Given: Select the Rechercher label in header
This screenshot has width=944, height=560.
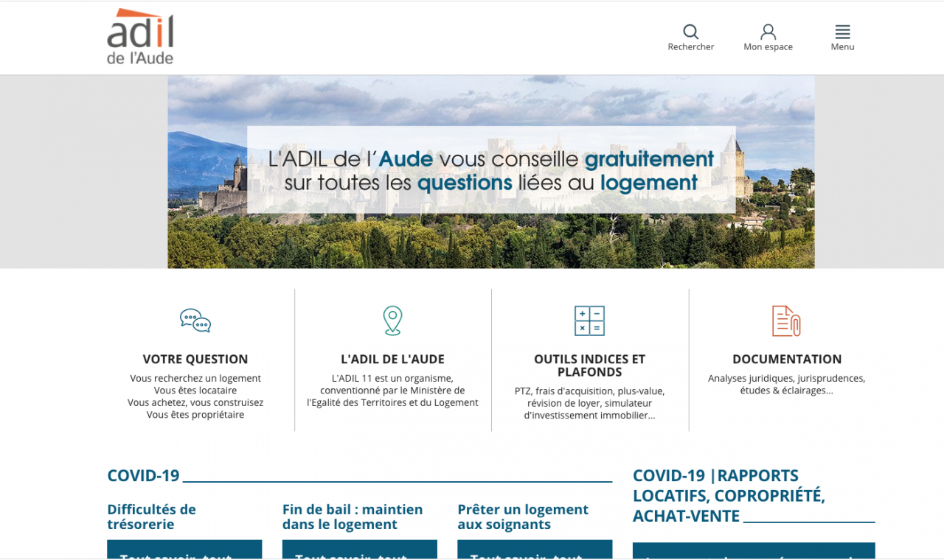Looking at the screenshot, I should (x=690, y=47).
